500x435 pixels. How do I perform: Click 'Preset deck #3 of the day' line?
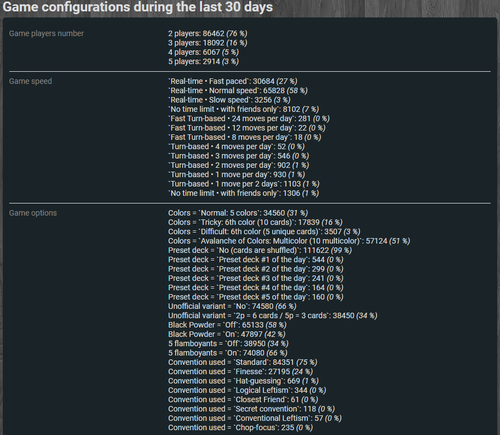click(x=256, y=278)
